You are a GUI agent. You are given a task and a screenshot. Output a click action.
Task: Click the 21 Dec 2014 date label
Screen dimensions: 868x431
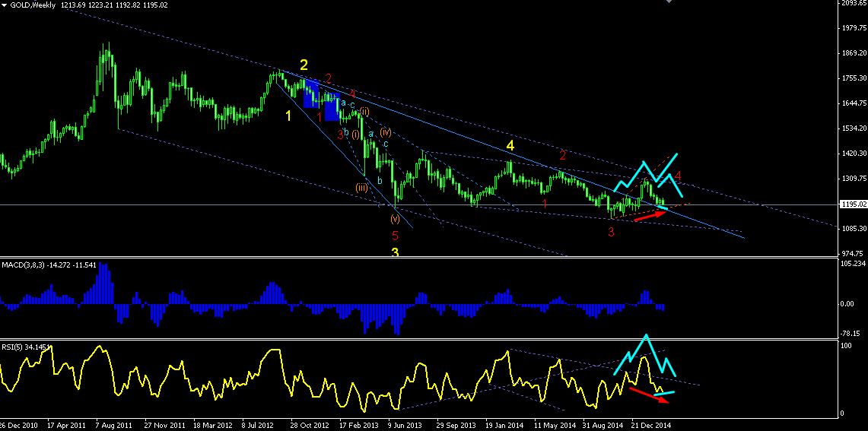[650, 426]
